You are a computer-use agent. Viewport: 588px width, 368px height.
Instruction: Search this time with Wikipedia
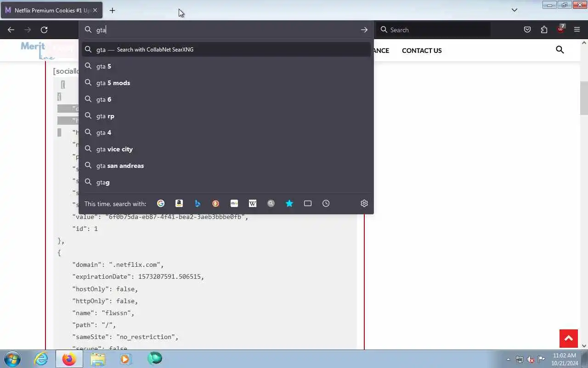click(253, 203)
